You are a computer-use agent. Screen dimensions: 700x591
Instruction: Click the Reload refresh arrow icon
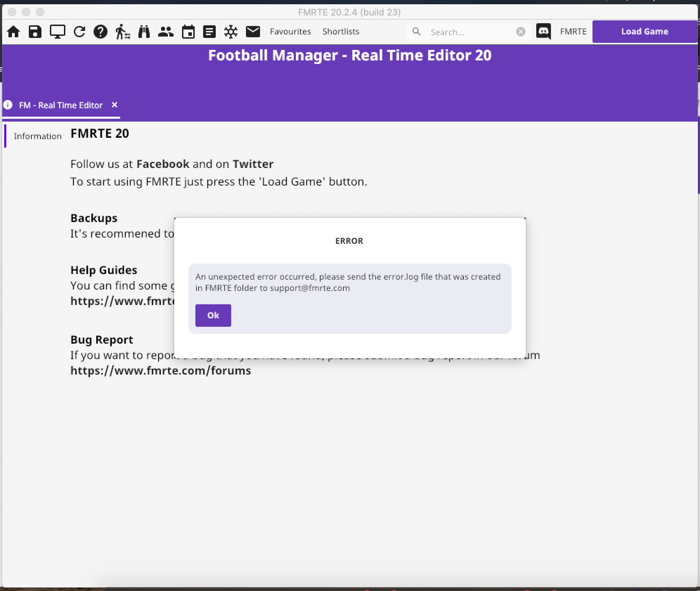click(x=79, y=32)
